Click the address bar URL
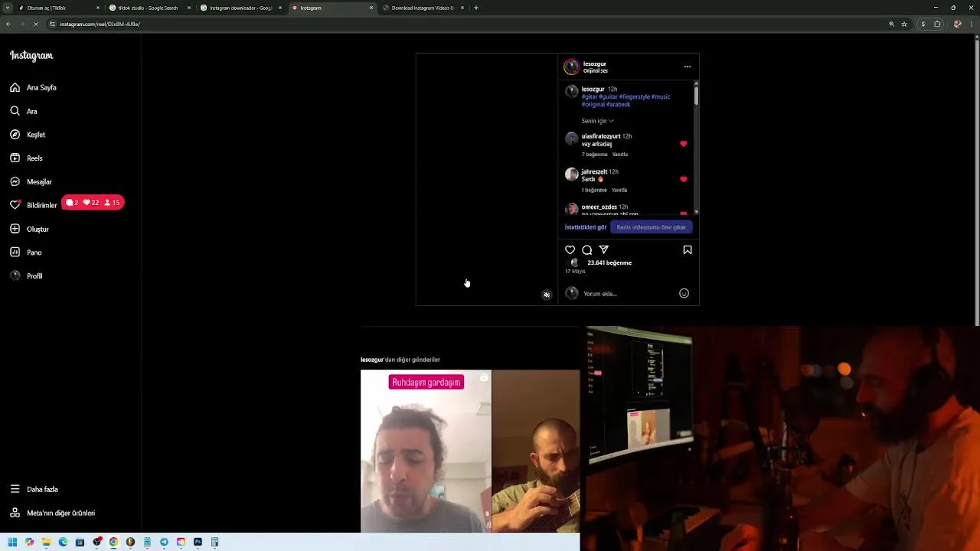The height and width of the screenshot is (551, 980). (100, 24)
